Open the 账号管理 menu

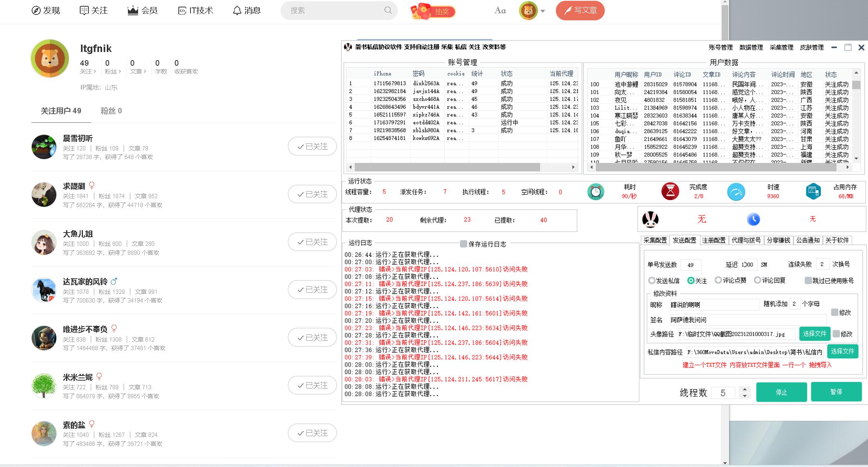tap(721, 47)
